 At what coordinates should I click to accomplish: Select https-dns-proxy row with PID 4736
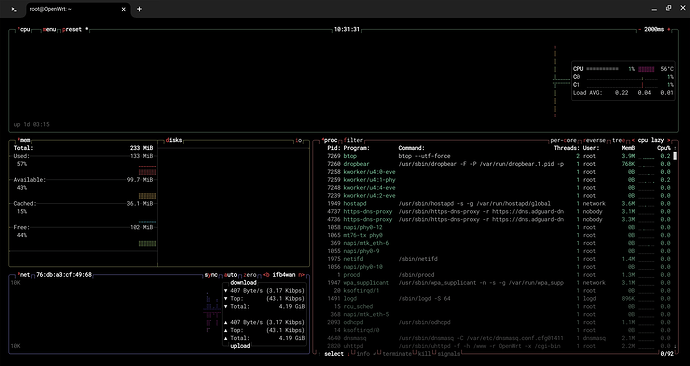coord(497,220)
